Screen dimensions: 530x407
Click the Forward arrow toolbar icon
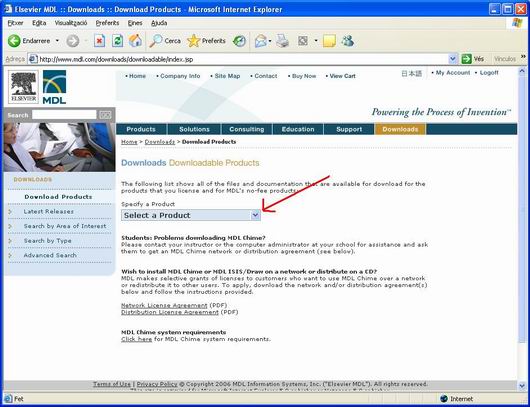coord(72,41)
